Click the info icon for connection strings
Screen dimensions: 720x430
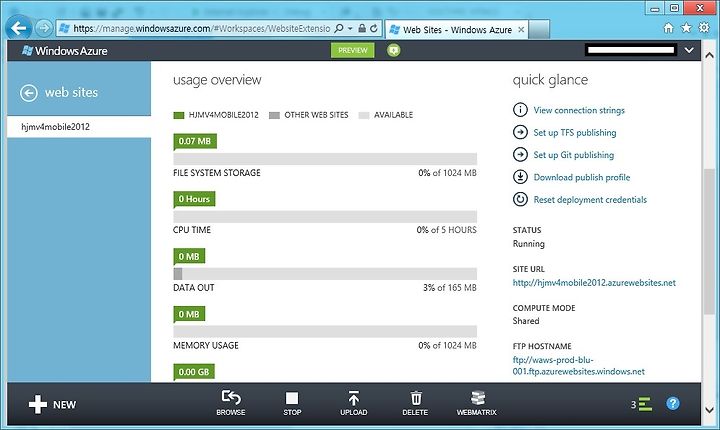point(520,110)
